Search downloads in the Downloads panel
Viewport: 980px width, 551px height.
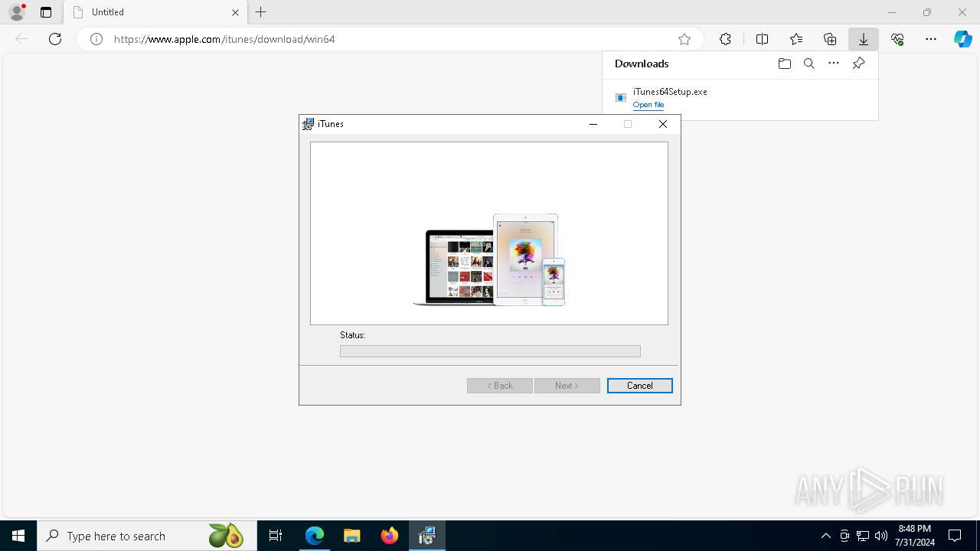click(x=809, y=64)
